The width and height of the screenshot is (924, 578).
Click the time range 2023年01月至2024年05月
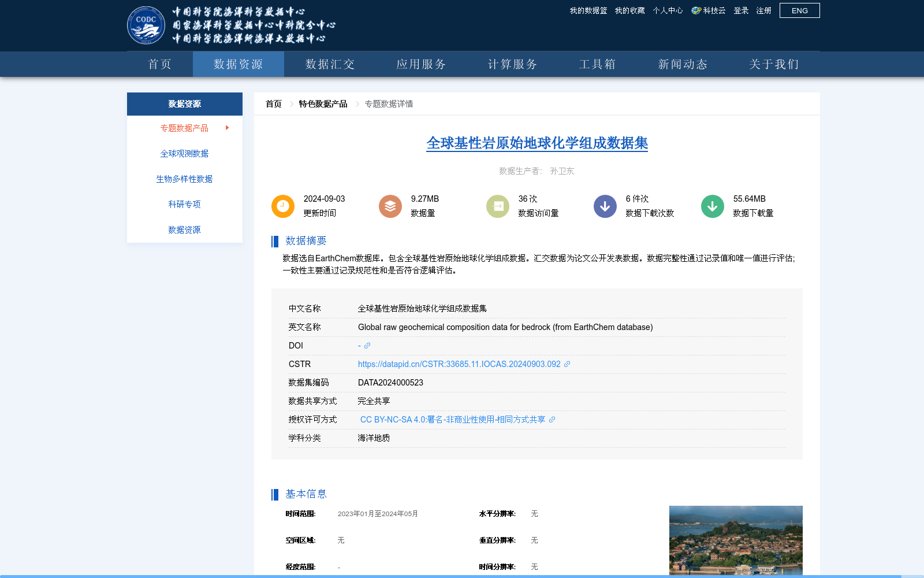point(378,514)
